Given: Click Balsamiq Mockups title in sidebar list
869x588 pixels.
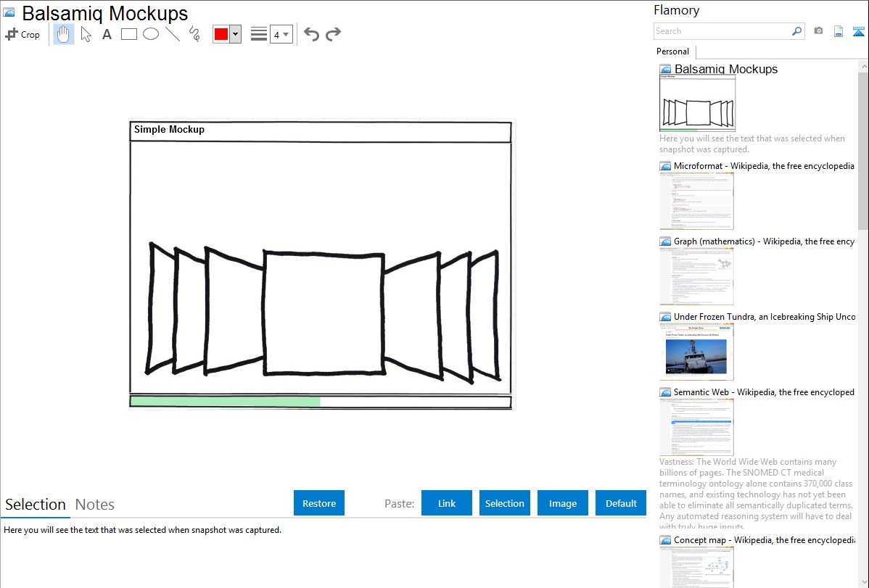Looking at the screenshot, I should coord(726,70).
